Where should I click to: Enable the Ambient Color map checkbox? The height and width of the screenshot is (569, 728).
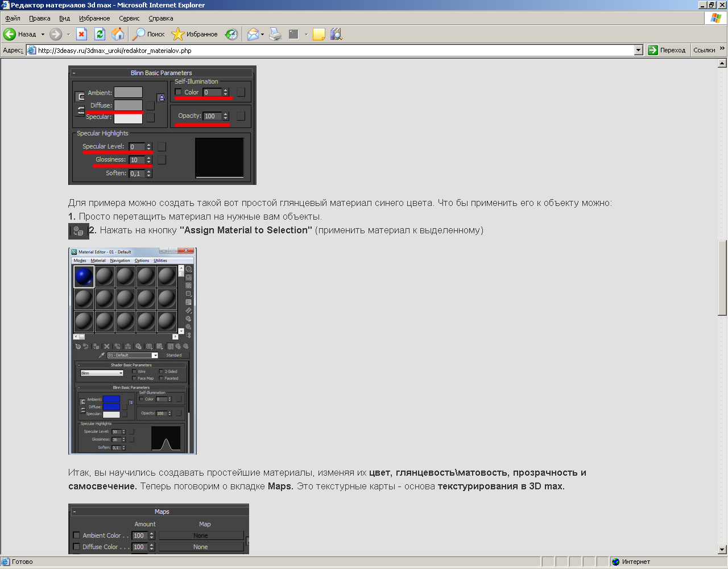76,535
